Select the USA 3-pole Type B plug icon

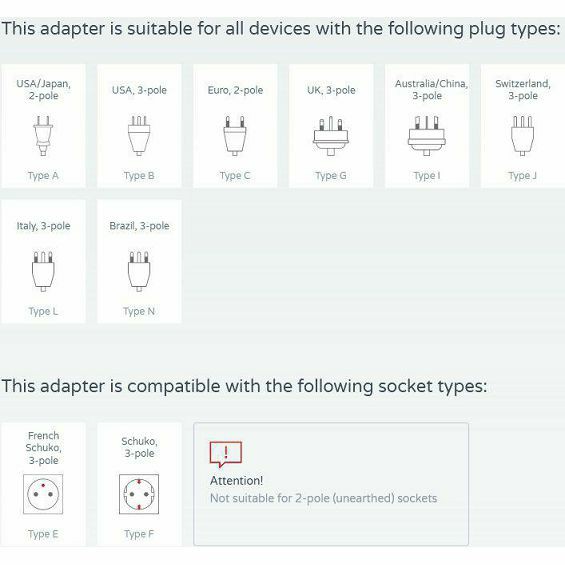coord(139,135)
